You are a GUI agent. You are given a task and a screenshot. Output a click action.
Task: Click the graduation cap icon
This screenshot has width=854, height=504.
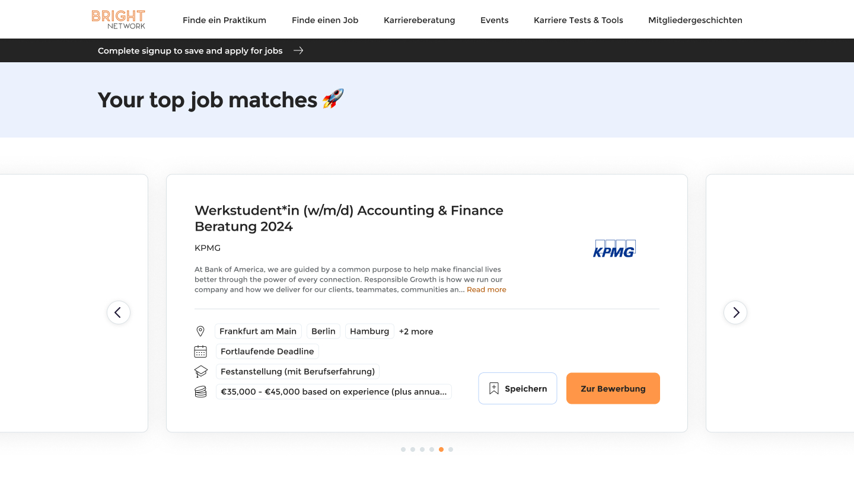(200, 372)
